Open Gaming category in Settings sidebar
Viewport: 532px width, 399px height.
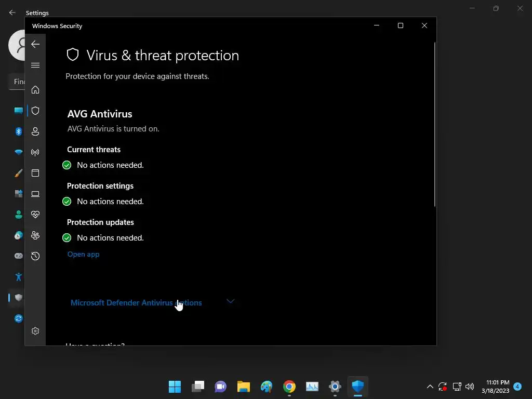(x=18, y=256)
